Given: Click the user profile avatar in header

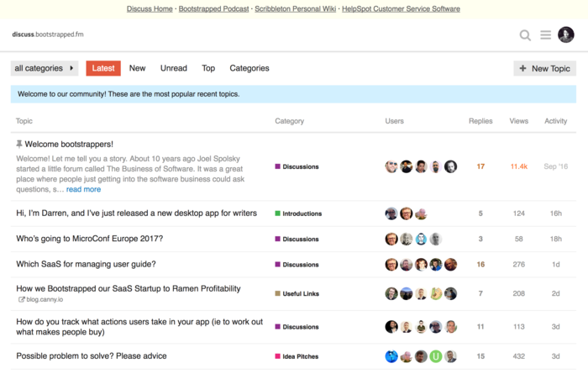Looking at the screenshot, I should [x=566, y=34].
